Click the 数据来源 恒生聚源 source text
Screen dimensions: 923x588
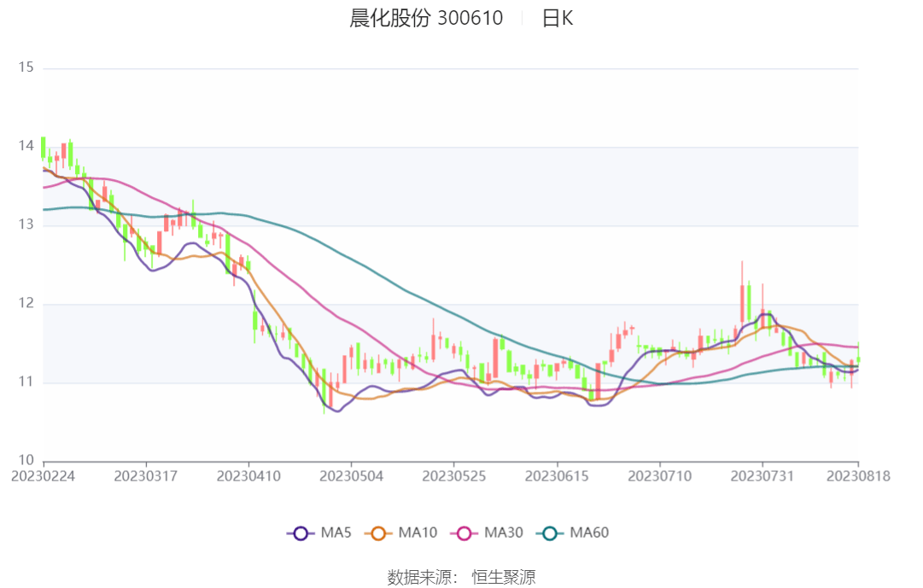[461, 577]
